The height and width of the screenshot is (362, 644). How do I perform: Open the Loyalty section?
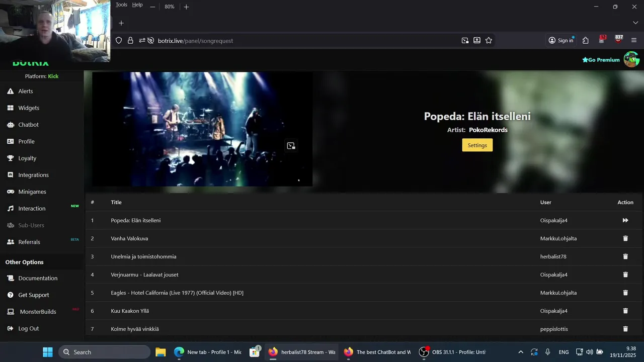point(27,158)
